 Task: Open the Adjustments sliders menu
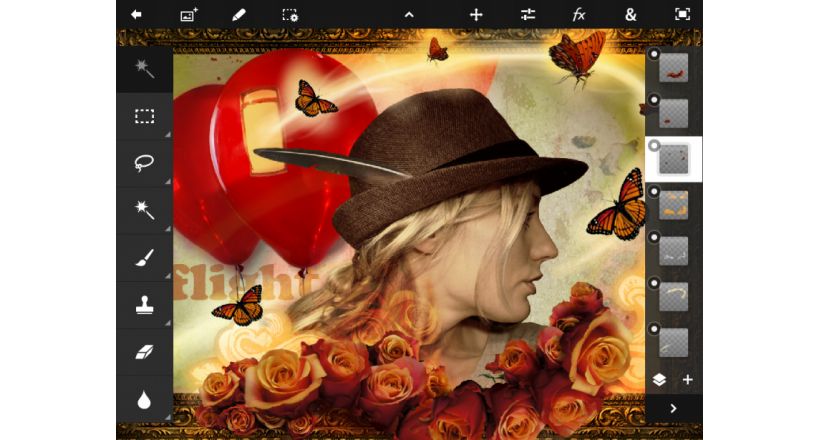click(528, 15)
